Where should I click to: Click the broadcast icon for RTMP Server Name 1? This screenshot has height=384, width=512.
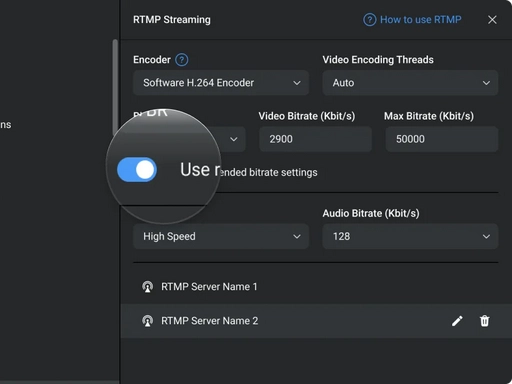[148, 287]
